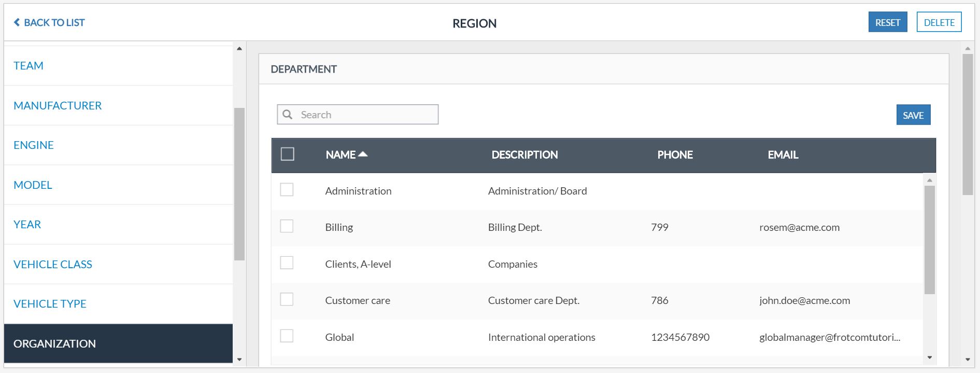Check the Administration department checkbox
Screen dimensions: 980x373
287,190
